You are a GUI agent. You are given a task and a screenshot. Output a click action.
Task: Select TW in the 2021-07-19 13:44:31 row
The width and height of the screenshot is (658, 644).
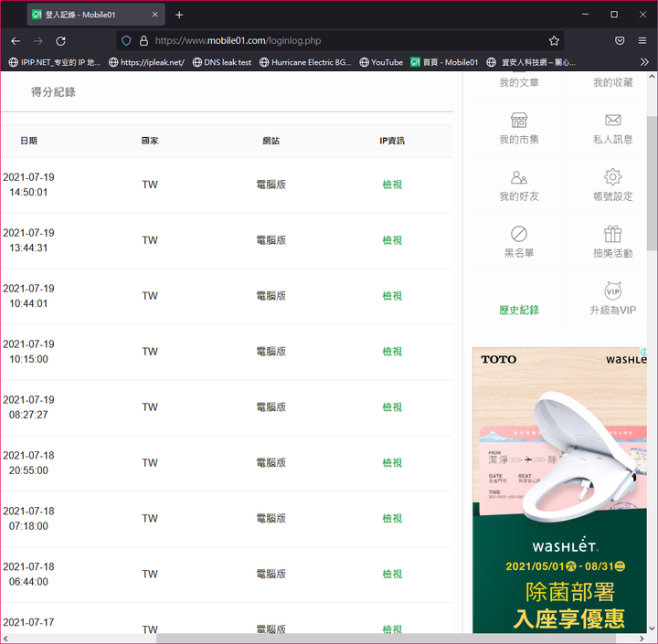[x=150, y=240]
